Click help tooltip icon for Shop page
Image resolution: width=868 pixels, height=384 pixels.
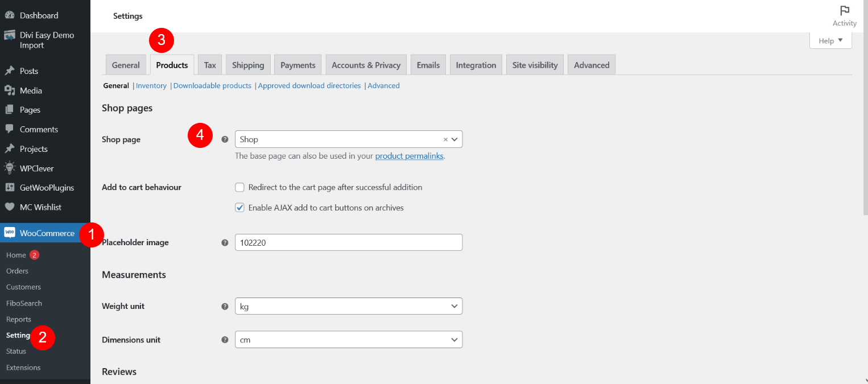[225, 139]
